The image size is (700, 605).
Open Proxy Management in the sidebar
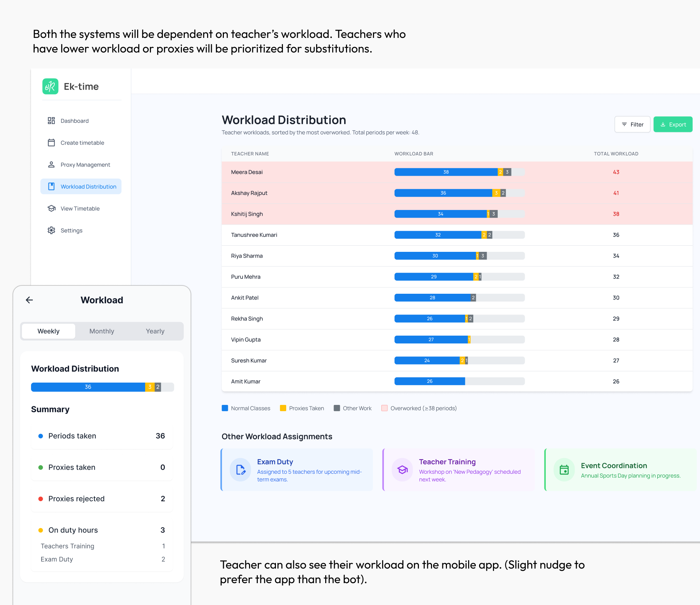point(81,165)
